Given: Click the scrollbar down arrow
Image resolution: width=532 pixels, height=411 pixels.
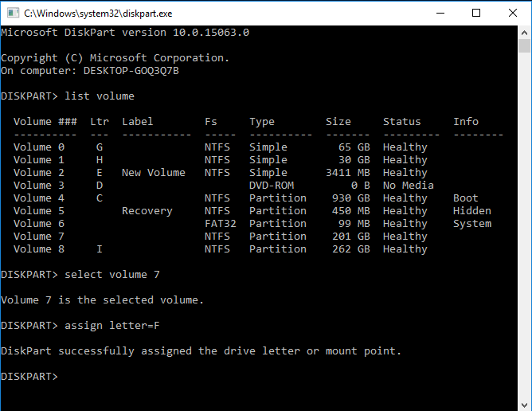Looking at the screenshot, I should 525,404.
